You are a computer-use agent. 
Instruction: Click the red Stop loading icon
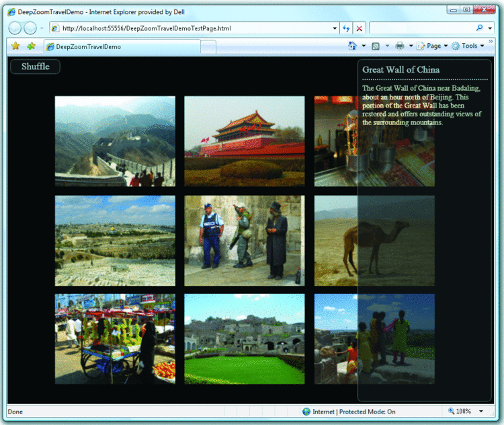click(360, 28)
